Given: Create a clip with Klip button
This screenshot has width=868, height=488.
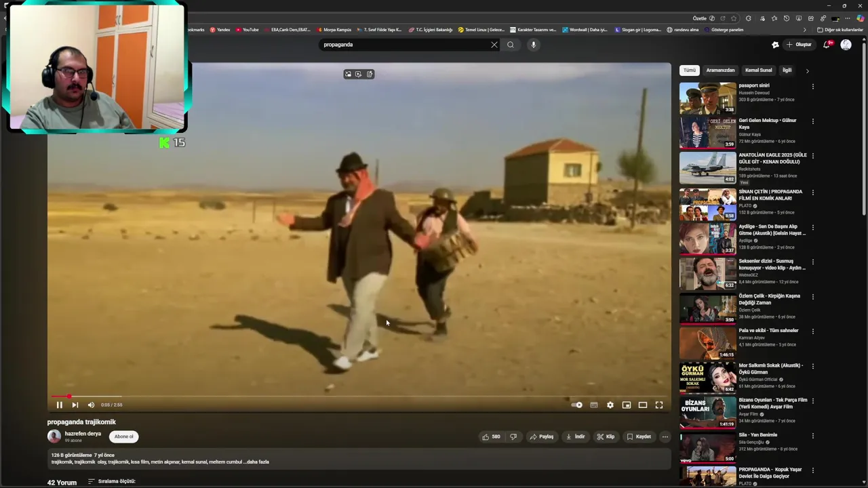Looking at the screenshot, I should pyautogui.click(x=606, y=436).
